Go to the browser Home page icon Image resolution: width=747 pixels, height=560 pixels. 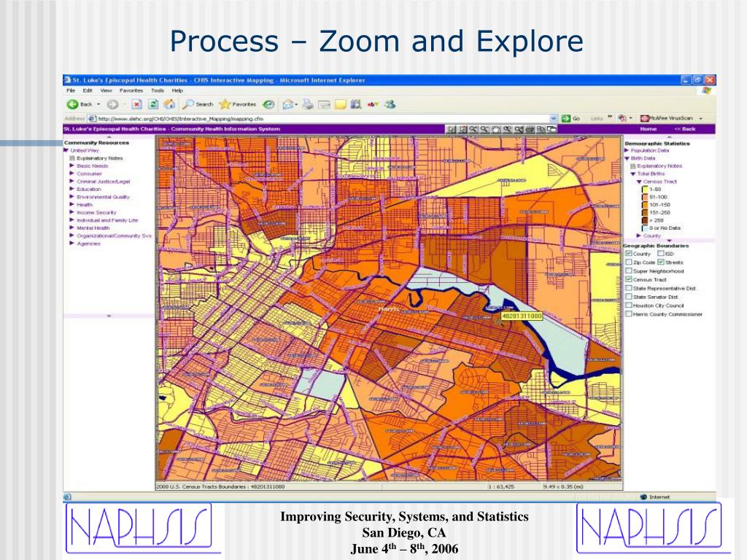[169, 104]
